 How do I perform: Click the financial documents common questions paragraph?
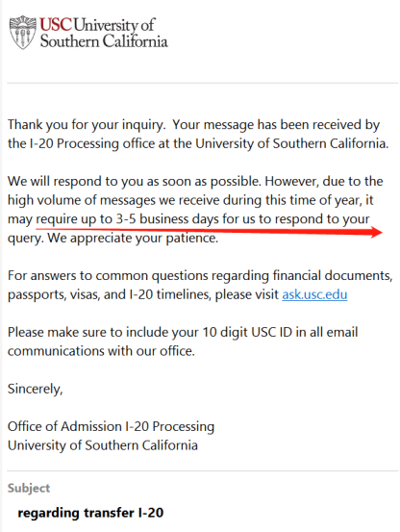(200, 285)
